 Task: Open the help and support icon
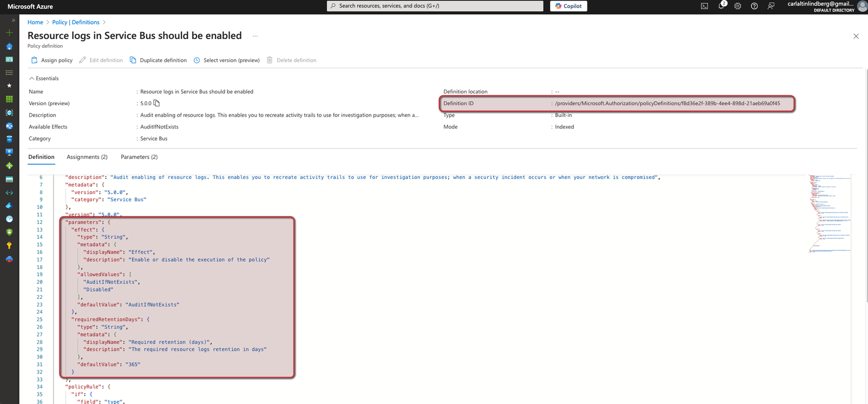point(754,6)
